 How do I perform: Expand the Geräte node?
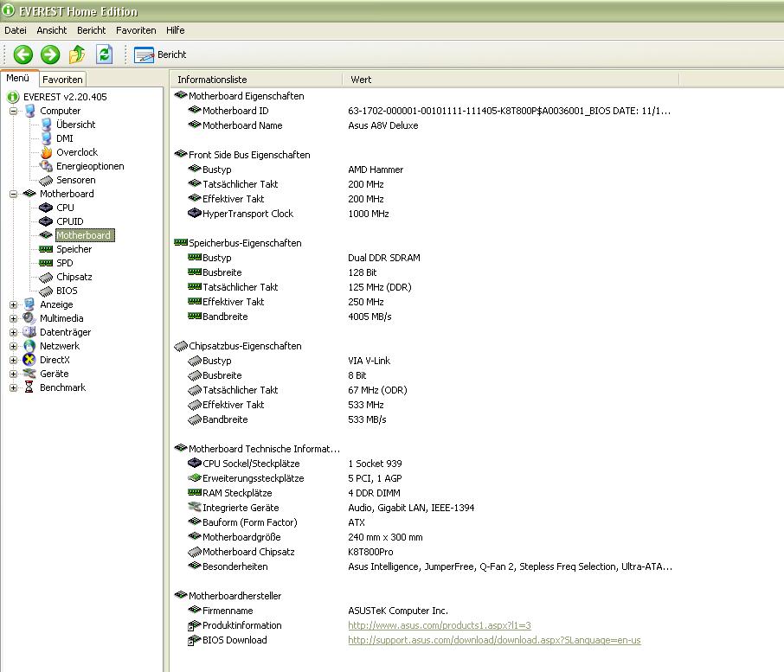(14, 374)
